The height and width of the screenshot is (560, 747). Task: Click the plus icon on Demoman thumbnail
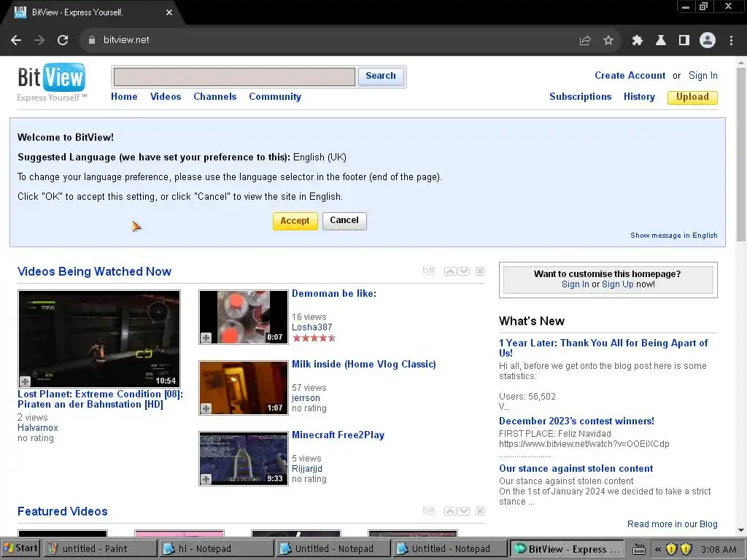click(x=206, y=338)
